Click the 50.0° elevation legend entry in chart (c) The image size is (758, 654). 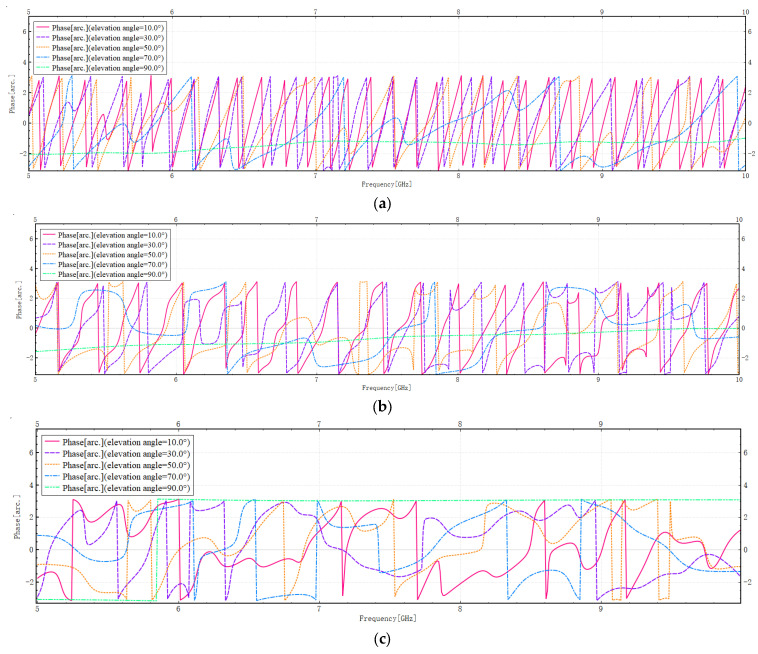tap(117, 465)
